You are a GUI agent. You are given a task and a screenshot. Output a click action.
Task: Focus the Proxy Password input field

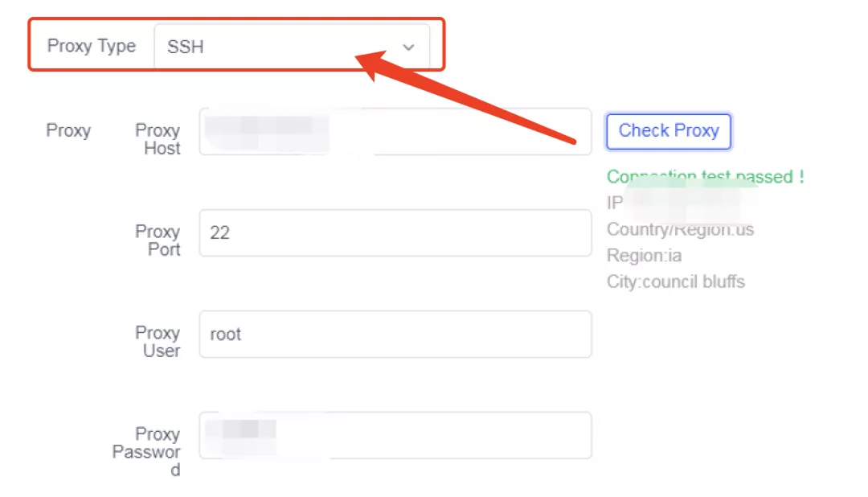click(x=395, y=436)
